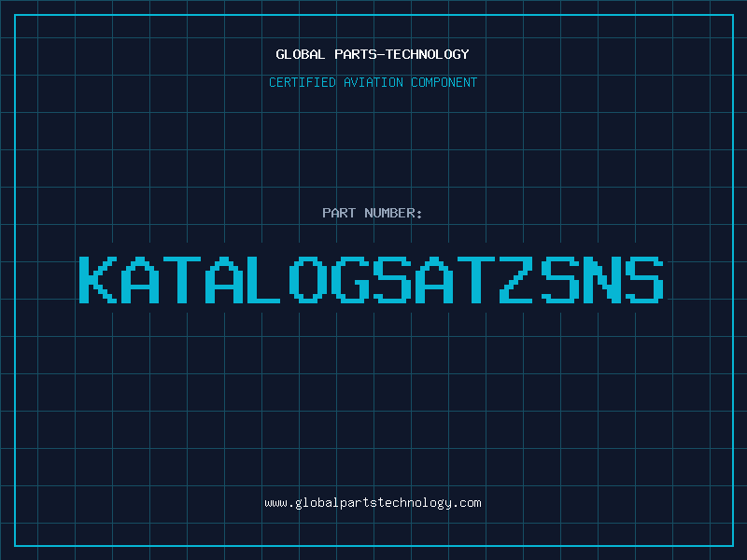
Task: Select the KATALOGSATZSNS part number text
Action: coord(372,279)
